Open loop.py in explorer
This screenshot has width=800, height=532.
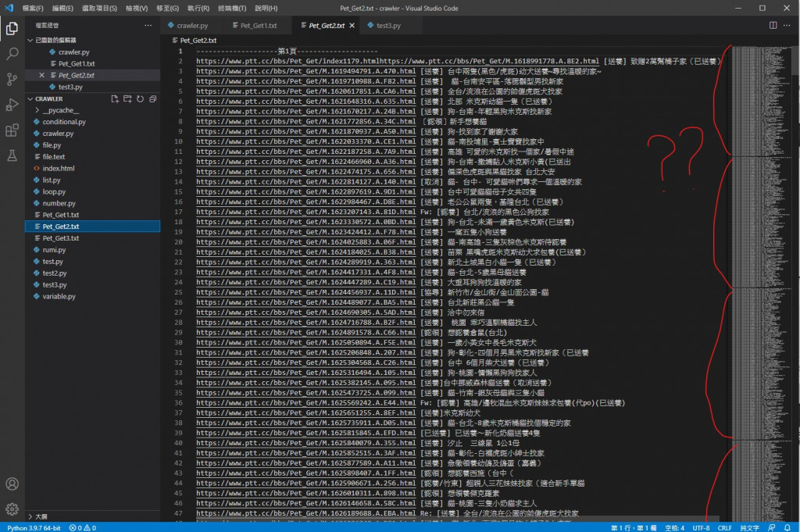pyautogui.click(x=54, y=191)
